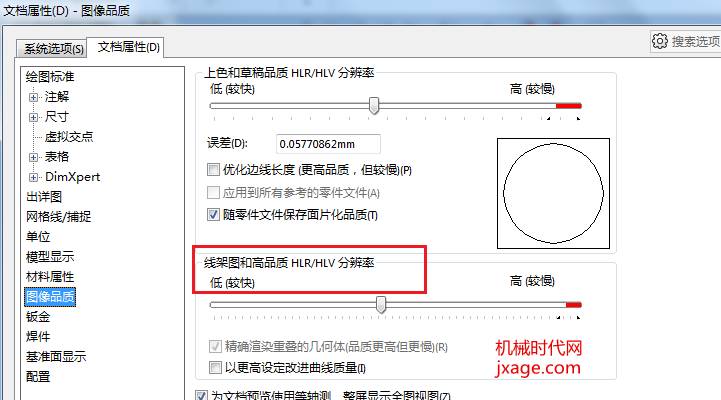This screenshot has height=400, width=721.
Task: Select 绘图标准 in the tree
Action: point(50,77)
